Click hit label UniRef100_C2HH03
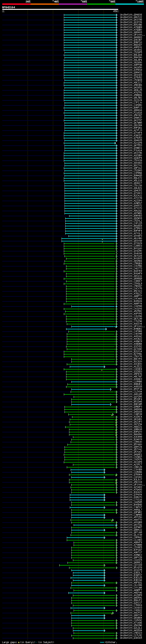 tap(131, 246)
